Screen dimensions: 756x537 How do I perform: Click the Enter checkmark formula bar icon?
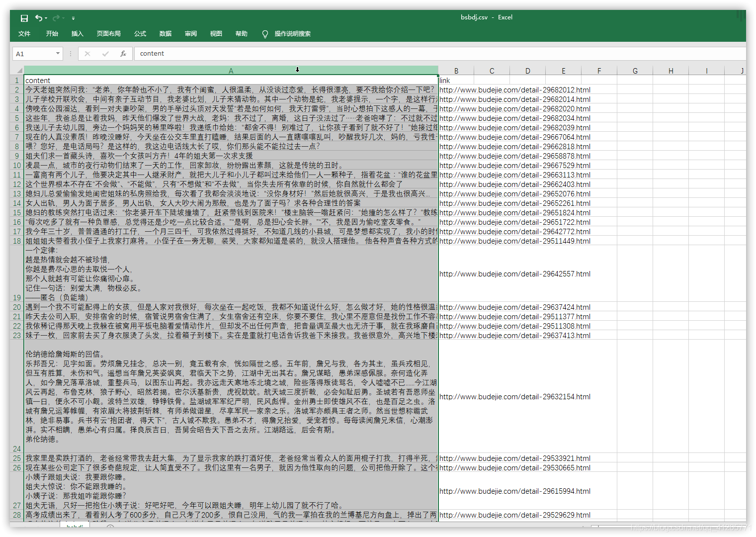[x=105, y=54]
